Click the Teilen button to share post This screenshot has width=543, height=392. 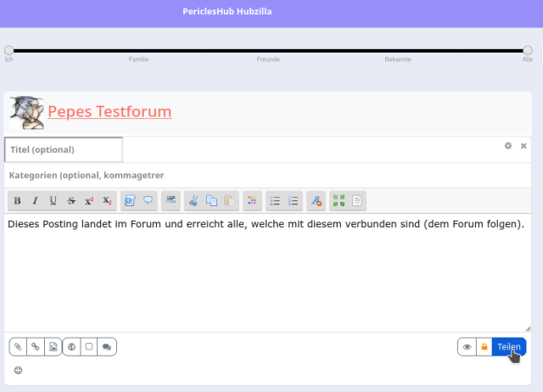tap(509, 347)
